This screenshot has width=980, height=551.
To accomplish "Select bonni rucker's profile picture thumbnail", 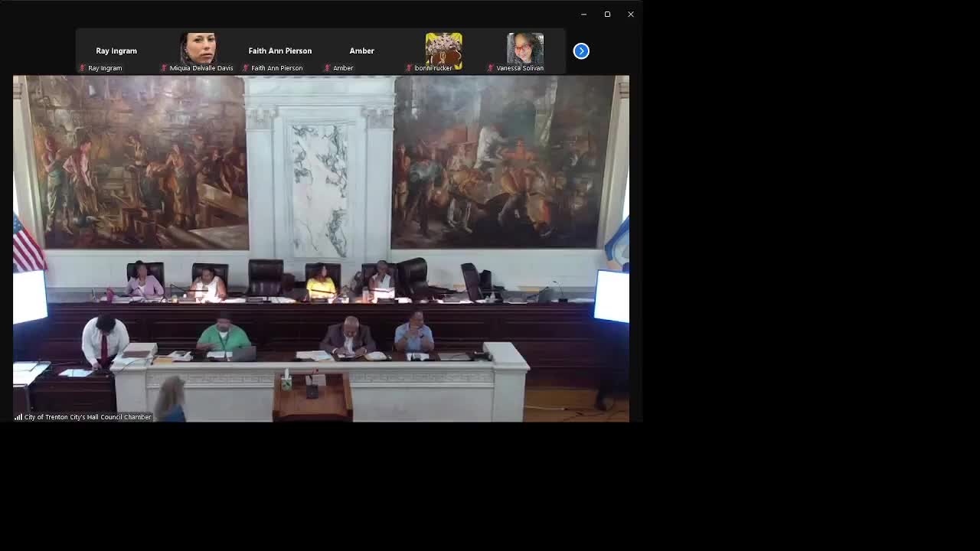I will coord(444,51).
